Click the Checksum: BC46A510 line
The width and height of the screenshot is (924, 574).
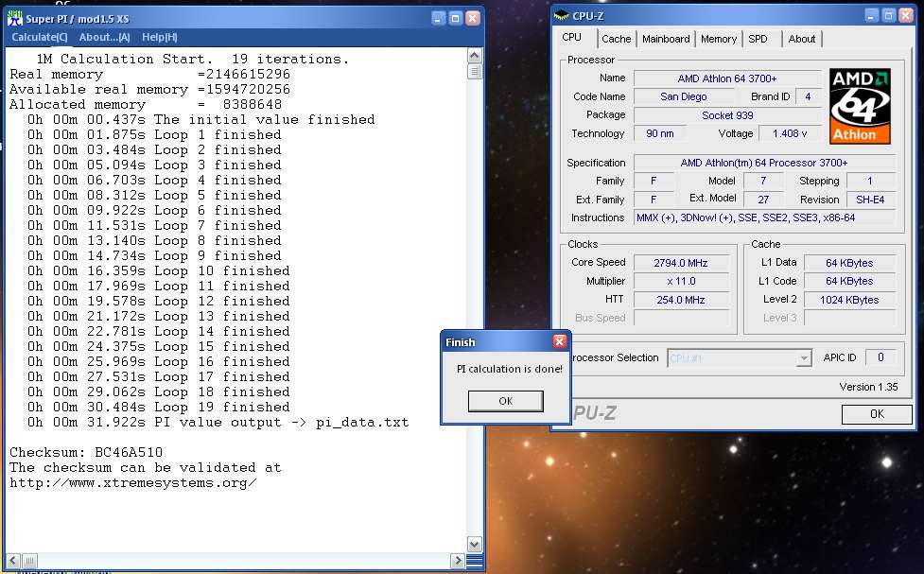tap(86, 453)
